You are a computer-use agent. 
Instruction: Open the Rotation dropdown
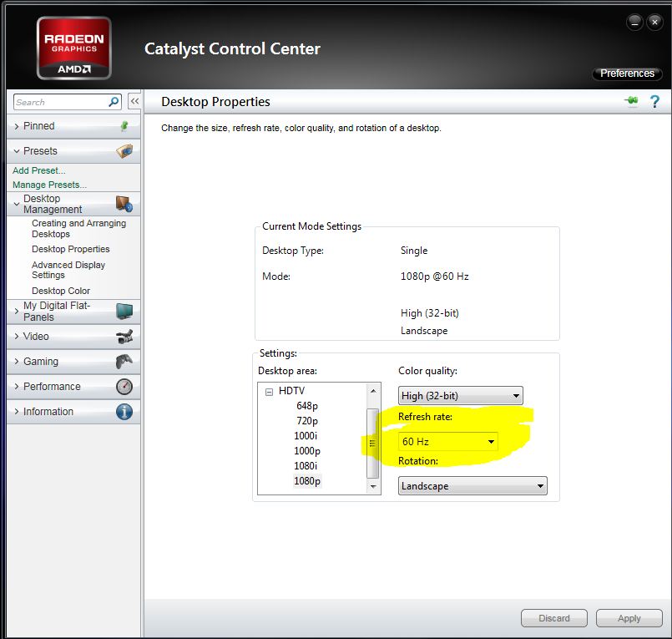click(472, 486)
